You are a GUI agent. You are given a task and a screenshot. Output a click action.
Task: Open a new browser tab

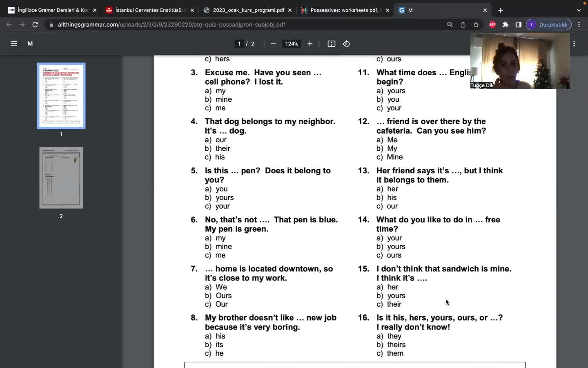click(x=501, y=10)
